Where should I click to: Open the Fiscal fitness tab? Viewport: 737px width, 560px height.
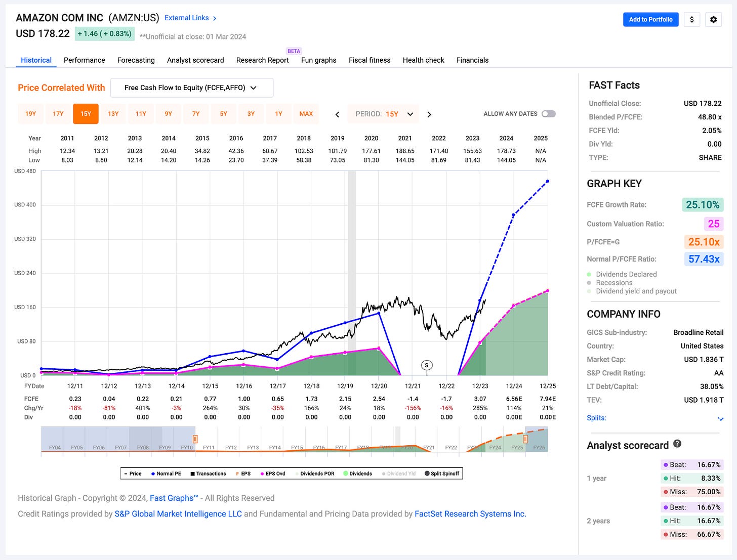click(x=370, y=60)
